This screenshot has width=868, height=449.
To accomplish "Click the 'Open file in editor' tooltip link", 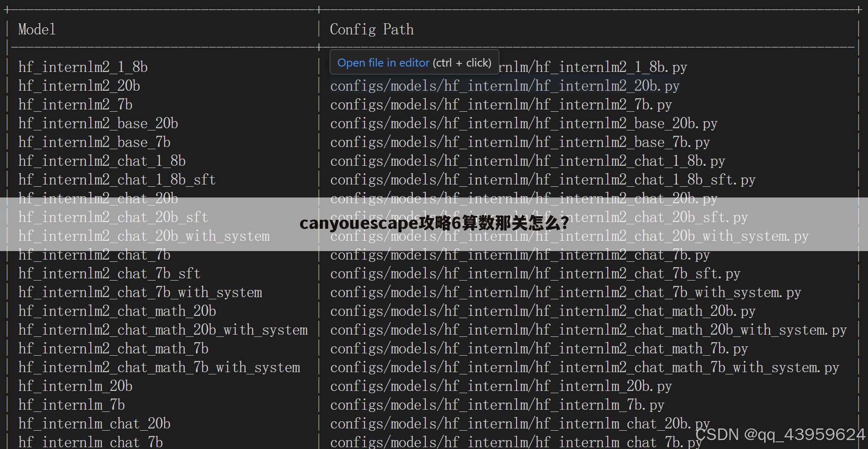I will (x=383, y=63).
